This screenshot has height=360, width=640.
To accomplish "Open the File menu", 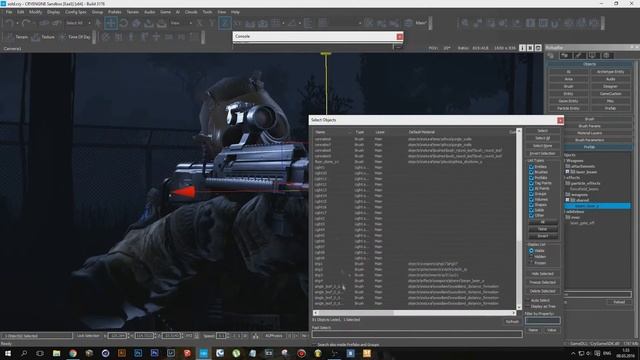I will [x=9, y=12].
